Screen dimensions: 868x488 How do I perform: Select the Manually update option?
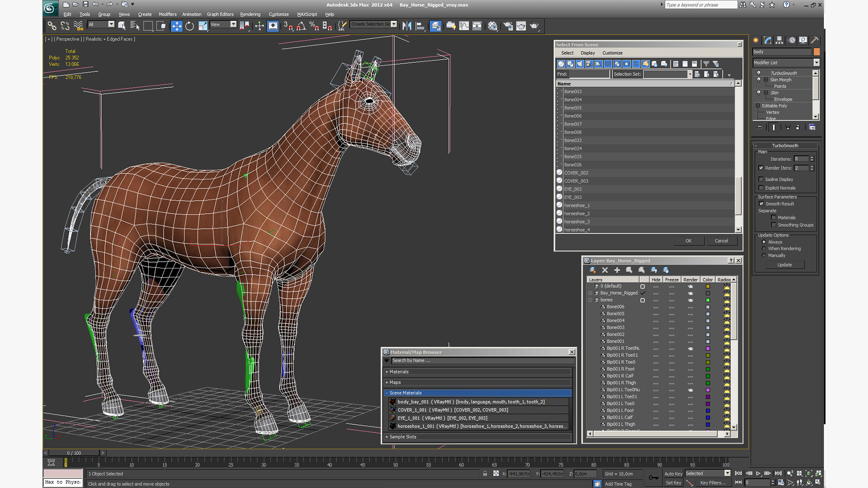coord(764,255)
